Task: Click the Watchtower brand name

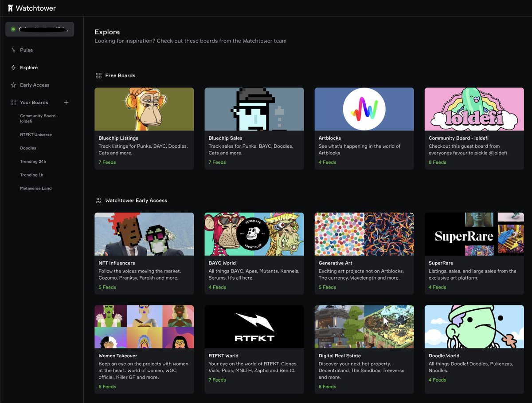Action: (36, 8)
